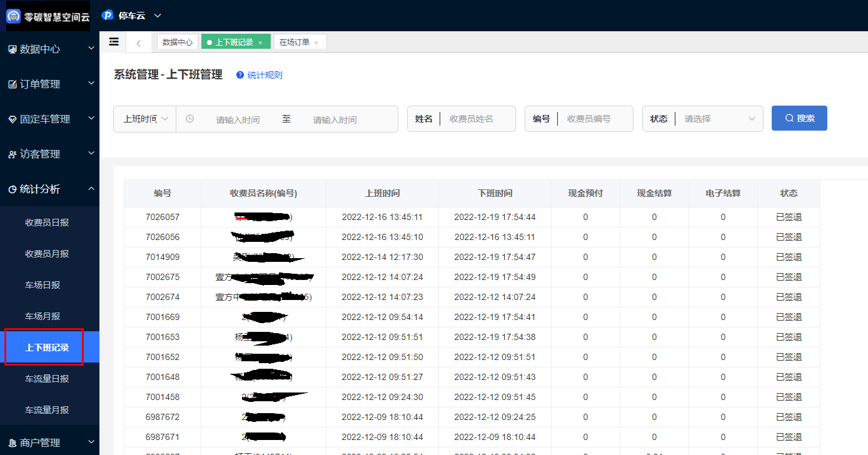Open 车流量月报 in the sidebar
Screen dimensions: 868x455
(x=47, y=410)
